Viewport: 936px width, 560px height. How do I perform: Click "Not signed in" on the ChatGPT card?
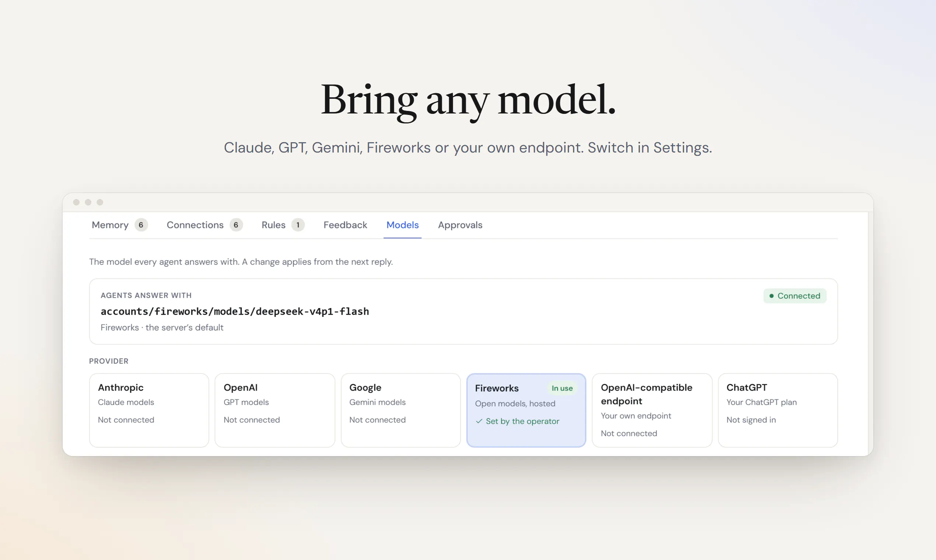pyautogui.click(x=751, y=420)
